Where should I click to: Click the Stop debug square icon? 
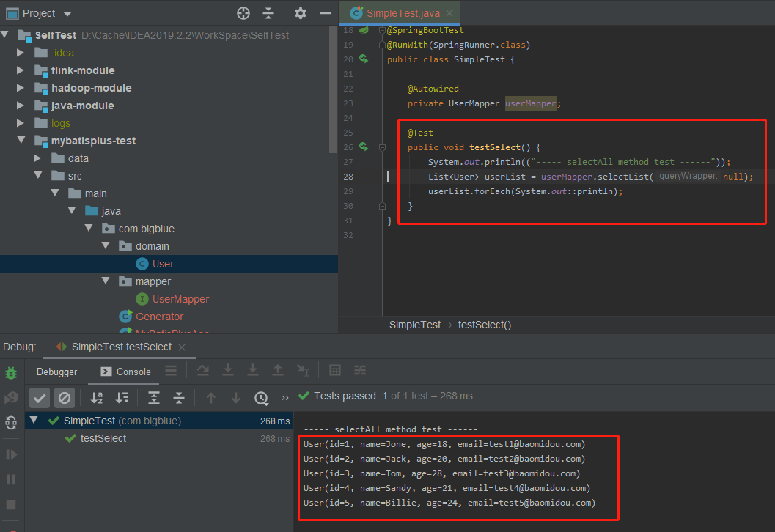click(11, 505)
